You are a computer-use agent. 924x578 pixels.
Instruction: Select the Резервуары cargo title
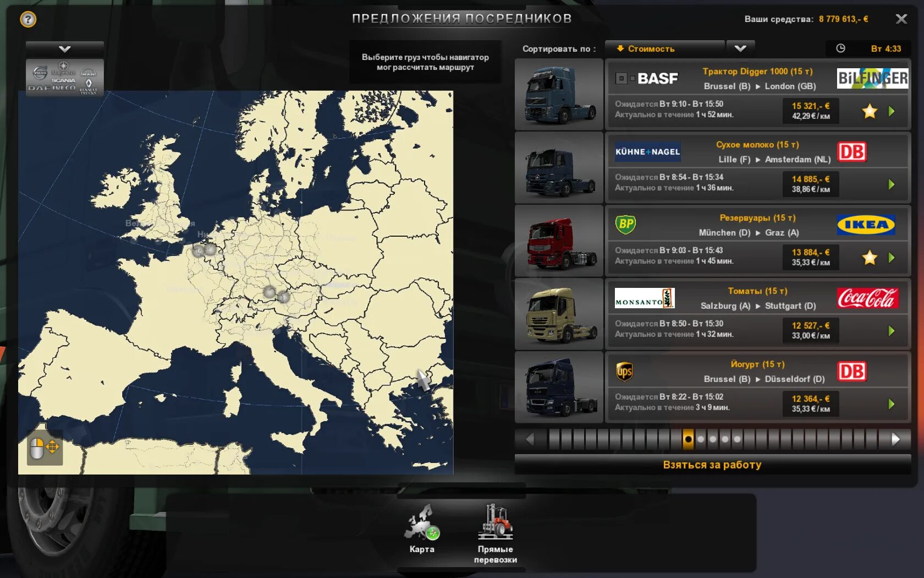point(757,218)
